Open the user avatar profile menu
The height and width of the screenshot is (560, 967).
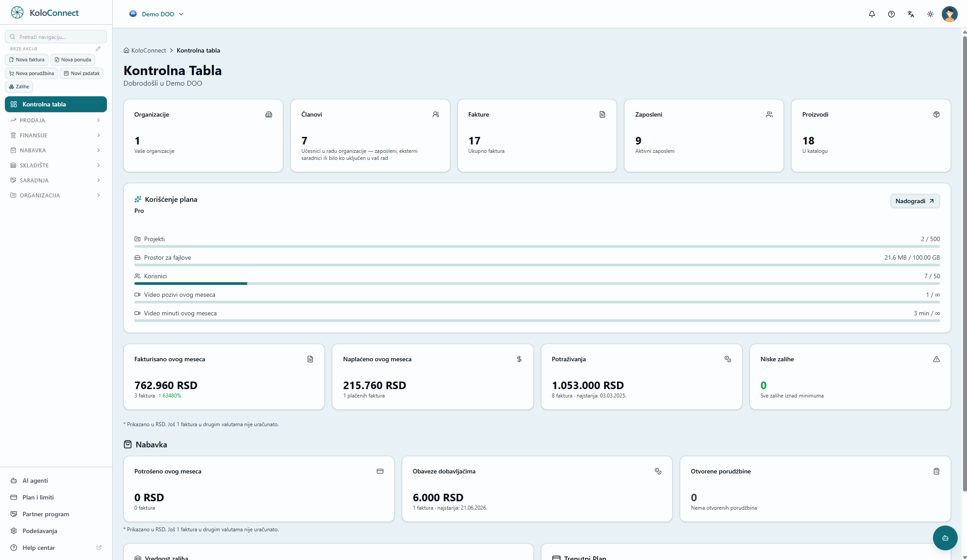(949, 14)
